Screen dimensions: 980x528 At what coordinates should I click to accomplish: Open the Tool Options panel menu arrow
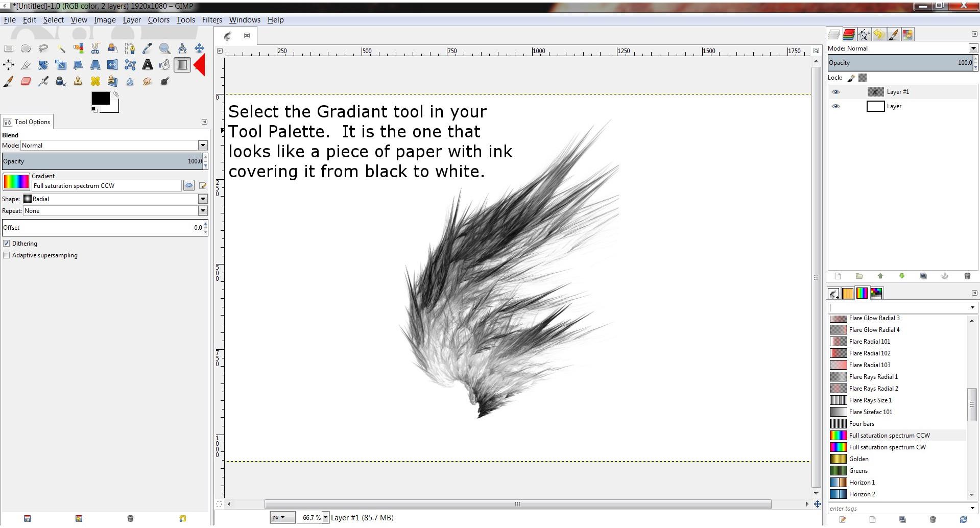204,122
